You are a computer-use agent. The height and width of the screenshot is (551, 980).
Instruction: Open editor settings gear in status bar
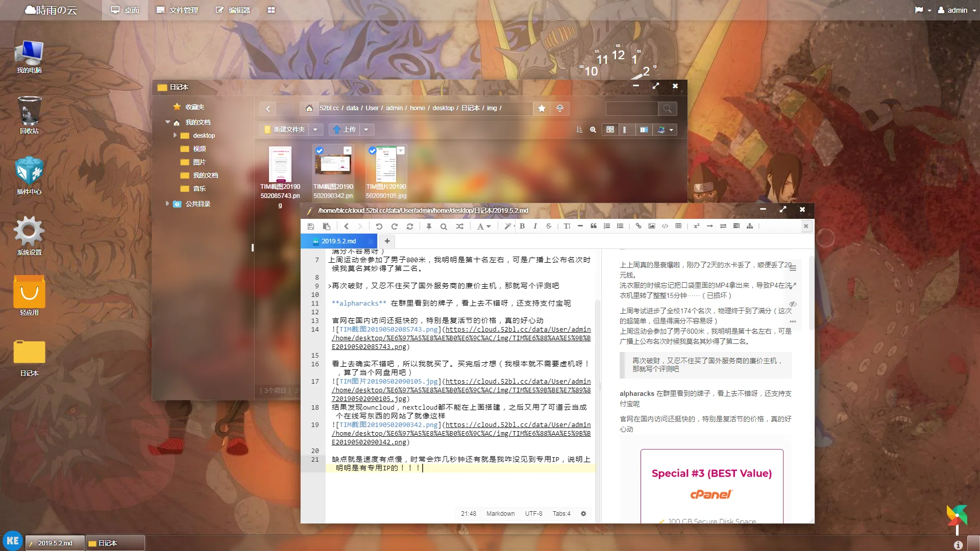[x=583, y=514]
